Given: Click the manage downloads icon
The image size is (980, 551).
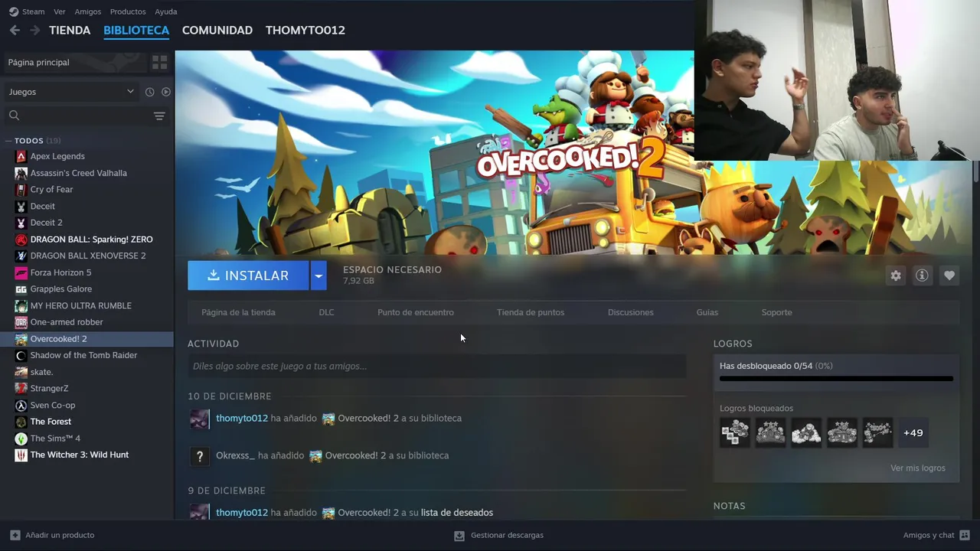Looking at the screenshot, I should coord(459,535).
